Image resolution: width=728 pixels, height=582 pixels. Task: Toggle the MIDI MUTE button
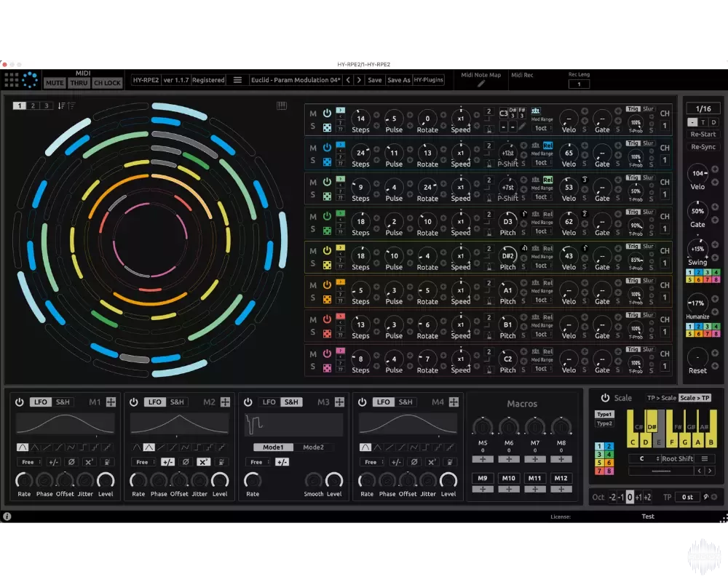(55, 83)
